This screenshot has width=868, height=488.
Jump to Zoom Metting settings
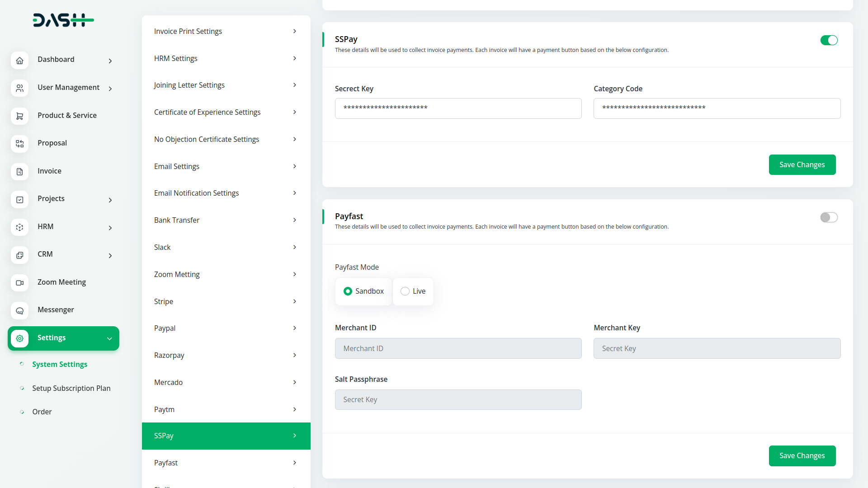pos(226,274)
